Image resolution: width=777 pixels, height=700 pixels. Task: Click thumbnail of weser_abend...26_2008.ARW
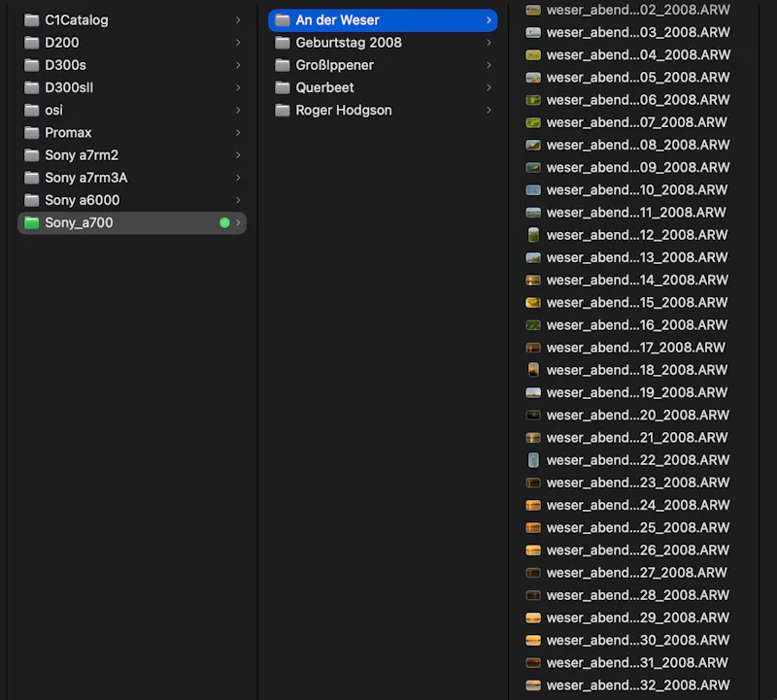pyautogui.click(x=533, y=550)
